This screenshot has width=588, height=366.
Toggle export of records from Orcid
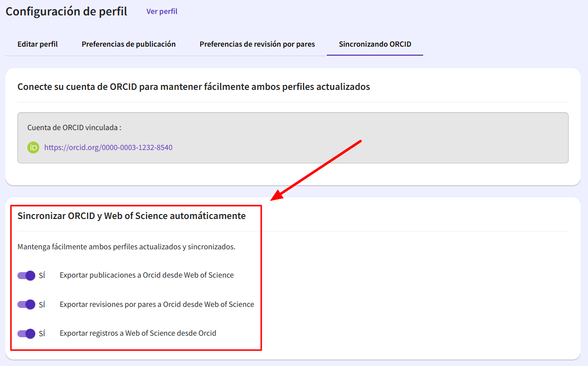[26, 333]
